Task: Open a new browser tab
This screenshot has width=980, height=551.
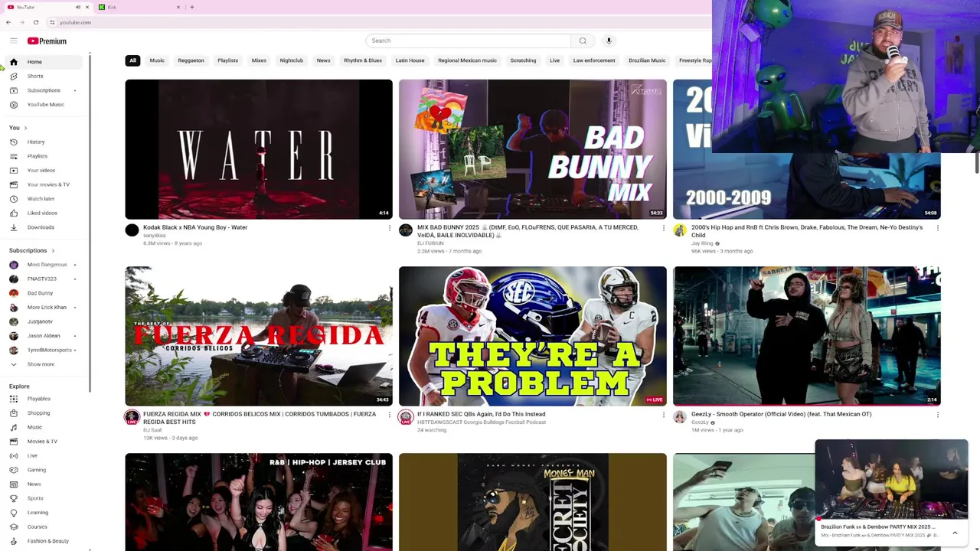Action: tap(191, 7)
